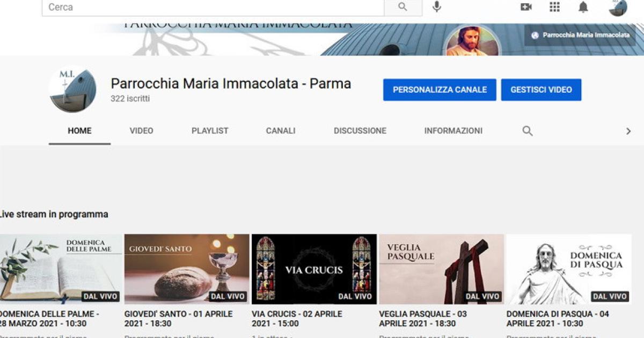
Task: Click title DOMENICA DELLE PALME - 28 MARZO 2021
Action: pos(49,319)
